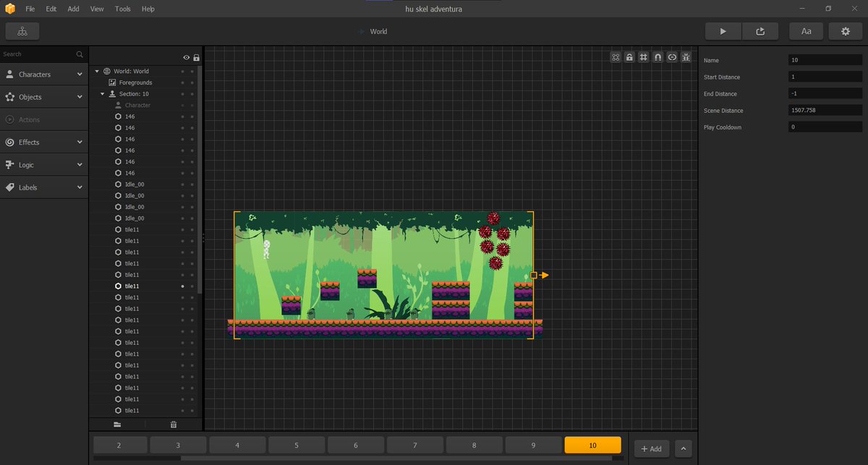Delete selected item with trash icon

pos(174,425)
